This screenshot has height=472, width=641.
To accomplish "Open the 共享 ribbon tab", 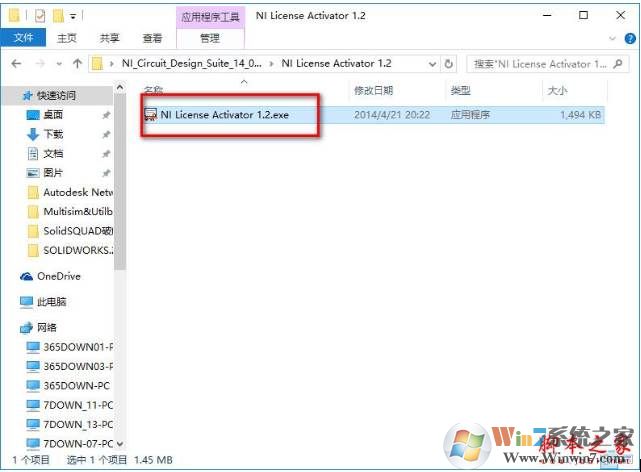I will point(109,38).
